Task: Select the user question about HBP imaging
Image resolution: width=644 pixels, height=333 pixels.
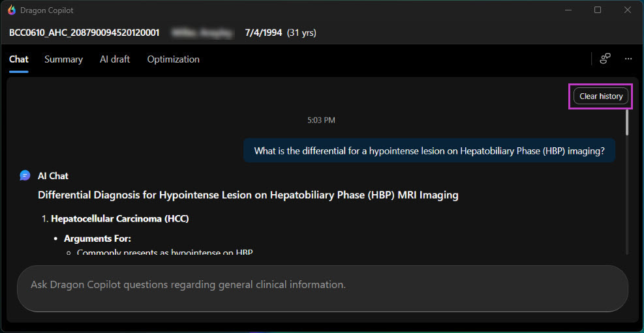Action: pyautogui.click(x=429, y=151)
